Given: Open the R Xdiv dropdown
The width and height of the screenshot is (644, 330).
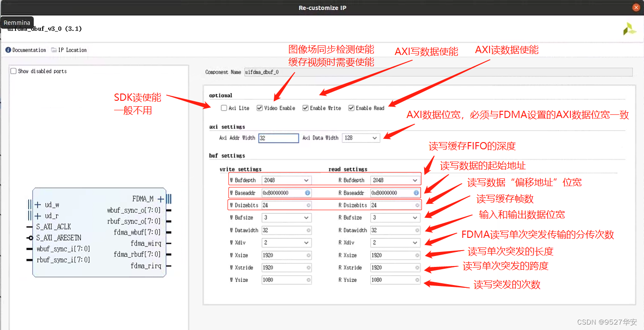Looking at the screenshot, I should coord(395,243).
